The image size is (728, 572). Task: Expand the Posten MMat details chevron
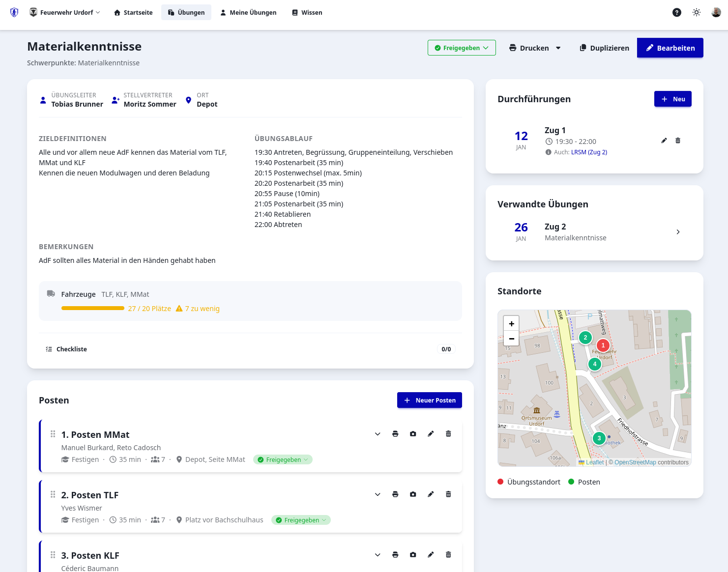[x=378, y=434]
